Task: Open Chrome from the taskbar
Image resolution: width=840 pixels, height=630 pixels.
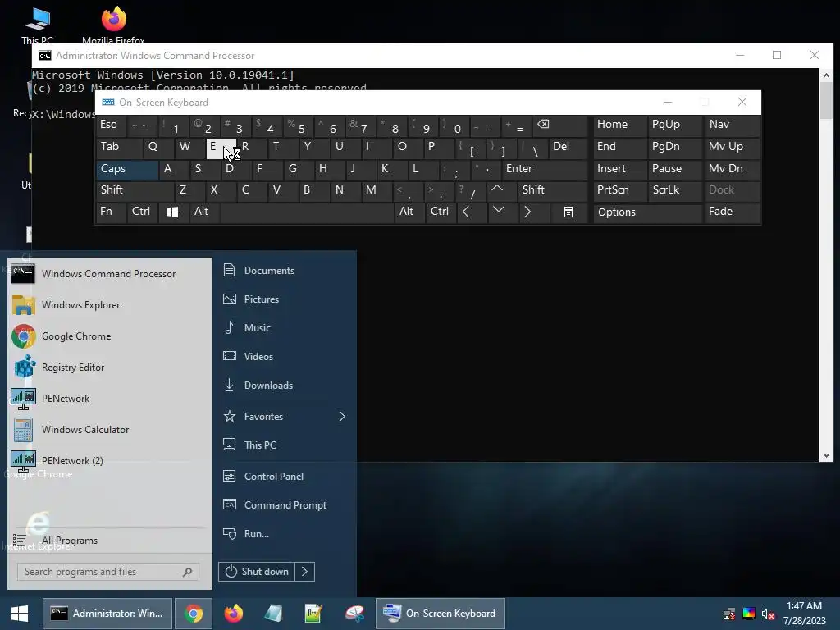Action: 194,614
